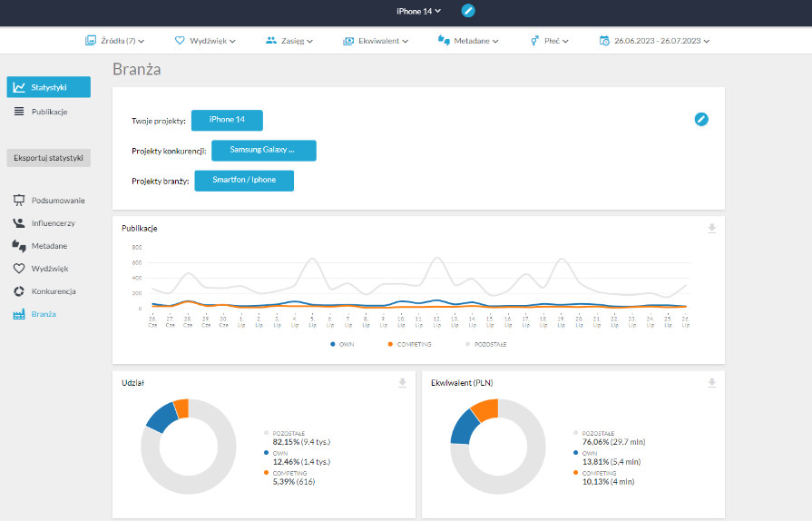Toggle the OWN series in Publikacje legend
Viewport: 812px width, 521px height.
(342, 344)
